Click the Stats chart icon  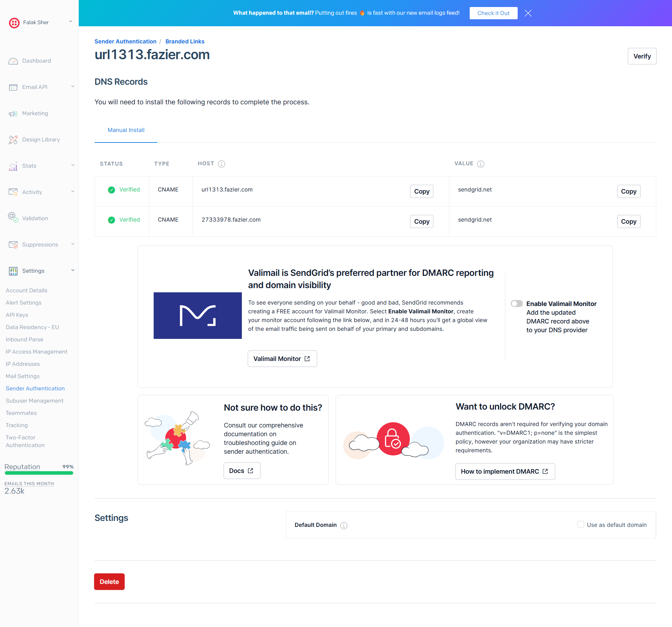coord(13,166)
